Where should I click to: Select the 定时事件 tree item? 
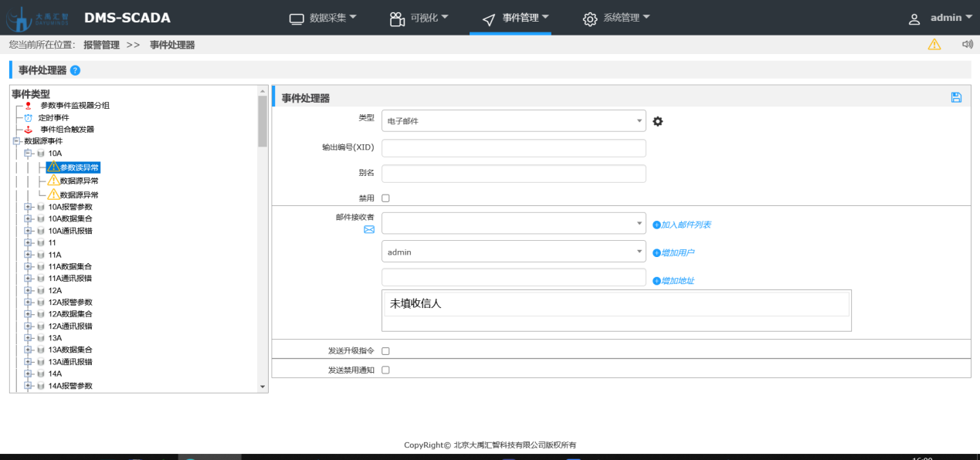click(54, 118)
